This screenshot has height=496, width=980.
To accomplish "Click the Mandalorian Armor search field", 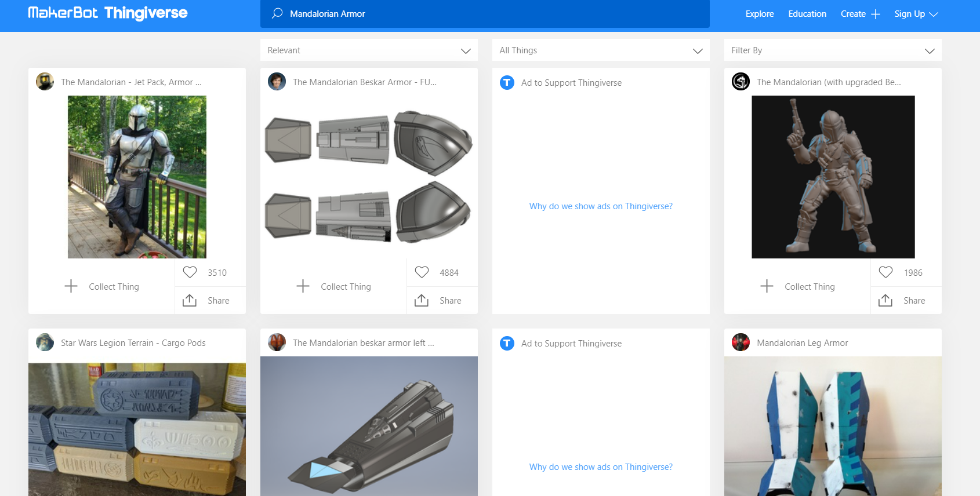I will point(485,14).
